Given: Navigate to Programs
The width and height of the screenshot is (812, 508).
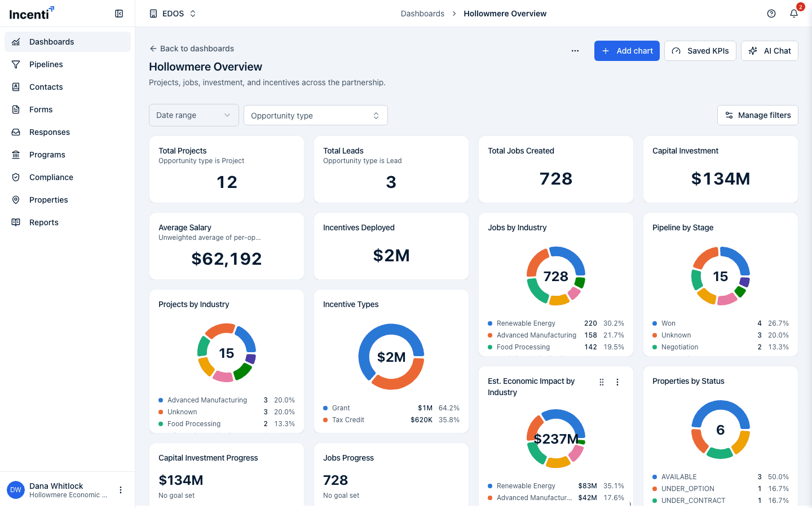Looking at the screenshot, I should [68, 155].
